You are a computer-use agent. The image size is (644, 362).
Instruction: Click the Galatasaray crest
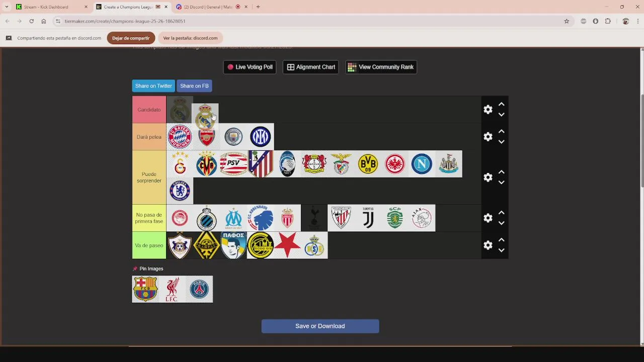tap(180, 164)
